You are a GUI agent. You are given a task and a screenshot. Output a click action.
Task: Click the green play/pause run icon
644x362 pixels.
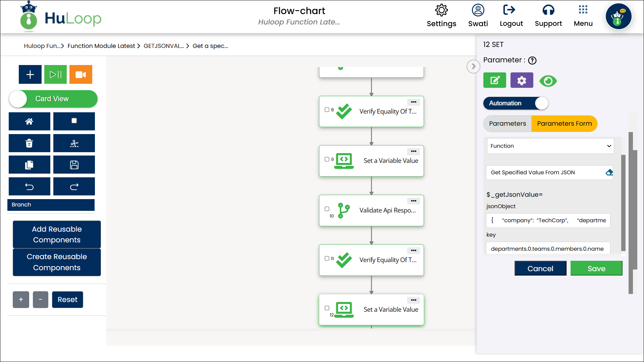pos(55,74)
